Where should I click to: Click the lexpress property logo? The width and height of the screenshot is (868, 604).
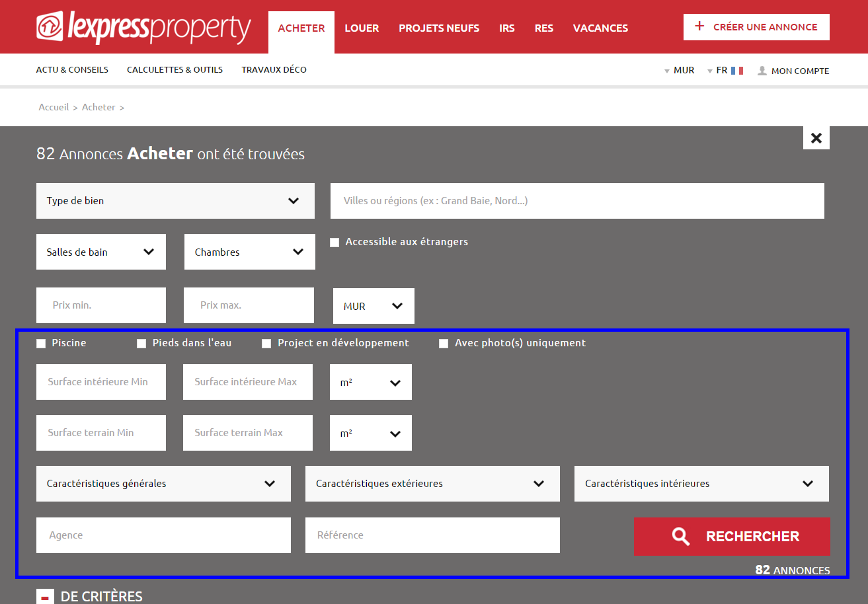tap(143, 27)
